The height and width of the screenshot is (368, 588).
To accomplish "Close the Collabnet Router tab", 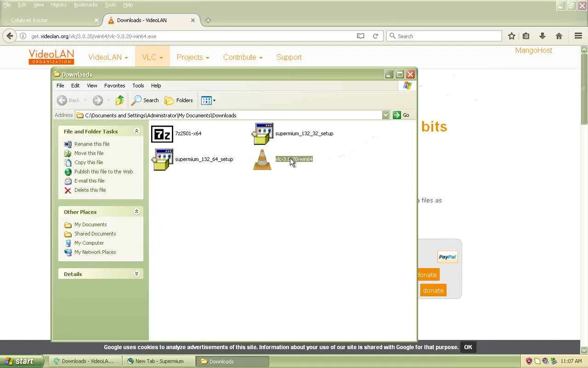I will pyautogui.click(x=96, y=20).
